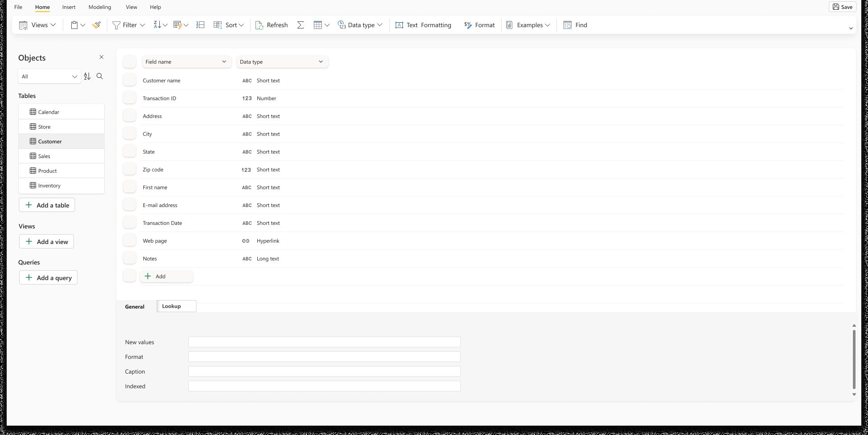Click the table with lightning bolt icon
Image resolution: width=868 pixels, height=435 pixels.
coord(178,25)
